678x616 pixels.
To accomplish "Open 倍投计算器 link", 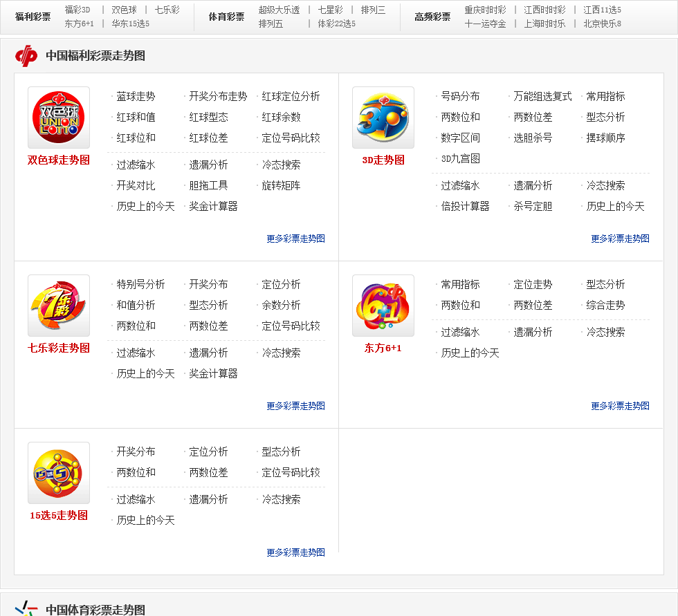I will pos(465,206).
